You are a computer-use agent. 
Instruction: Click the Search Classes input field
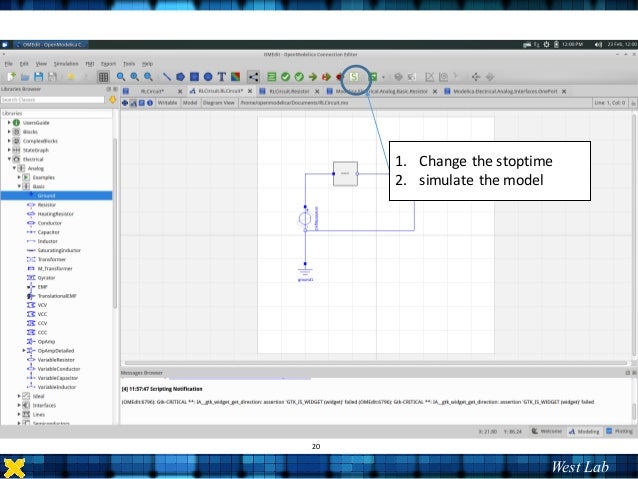pyautogui.click(x=50, y=100)
